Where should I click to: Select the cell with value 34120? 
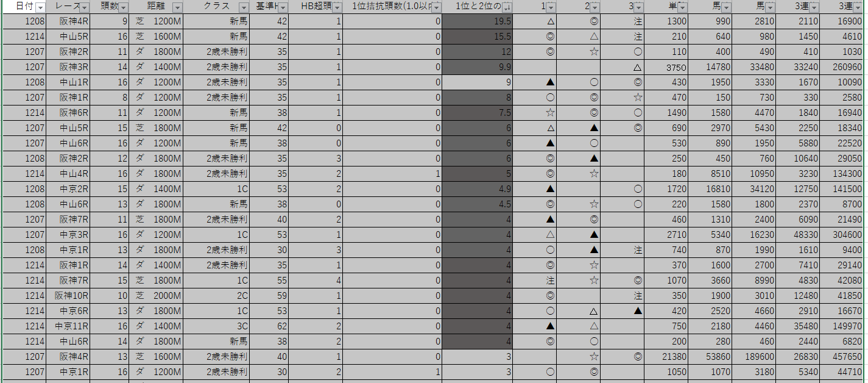(754, 189)
